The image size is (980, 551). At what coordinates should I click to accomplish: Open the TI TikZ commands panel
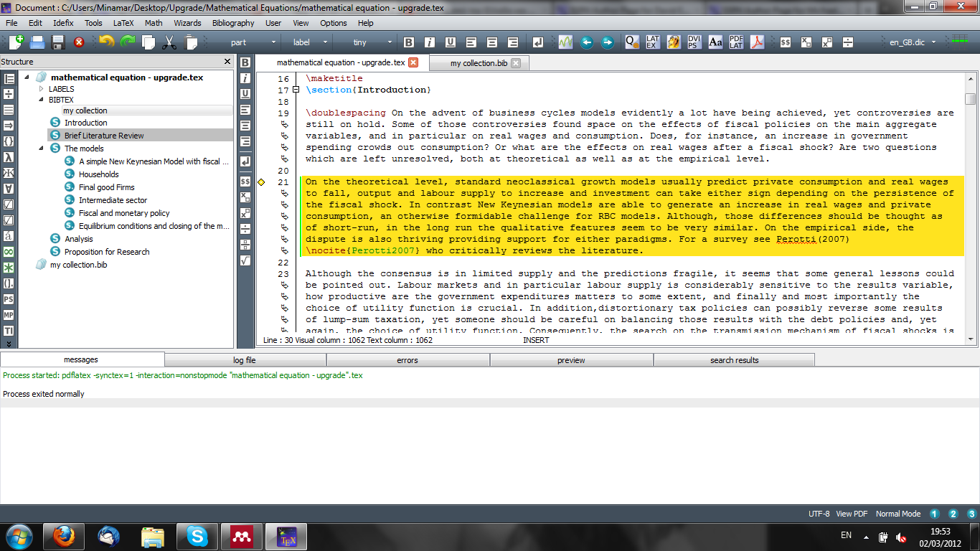(x=9, y=331)
